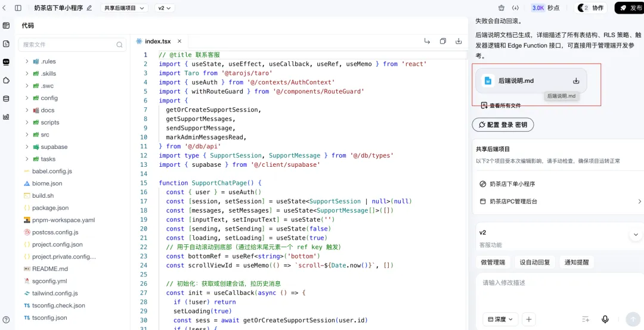644x330 pixels.
Task: Click 配置 登录 密钥 button
Action: (x=503, y=124)
